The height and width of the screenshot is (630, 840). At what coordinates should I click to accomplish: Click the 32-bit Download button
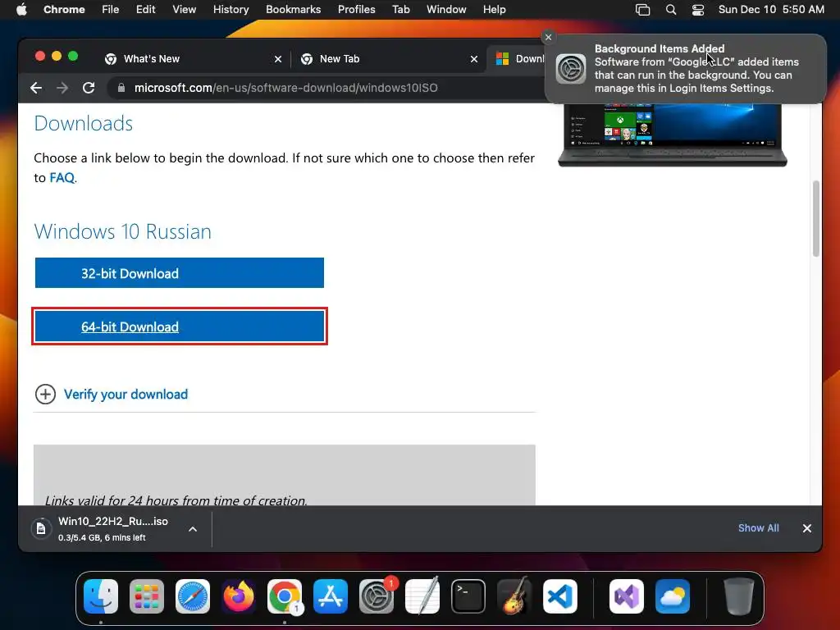click(x=180, y=273)
